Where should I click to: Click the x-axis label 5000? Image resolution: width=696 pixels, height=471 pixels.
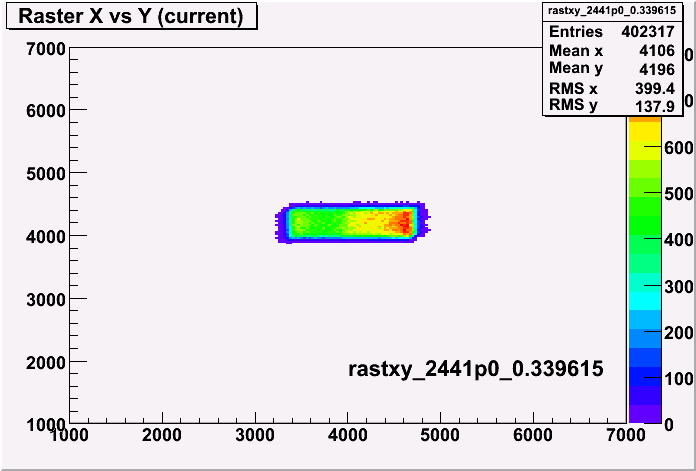pos(440,435)
